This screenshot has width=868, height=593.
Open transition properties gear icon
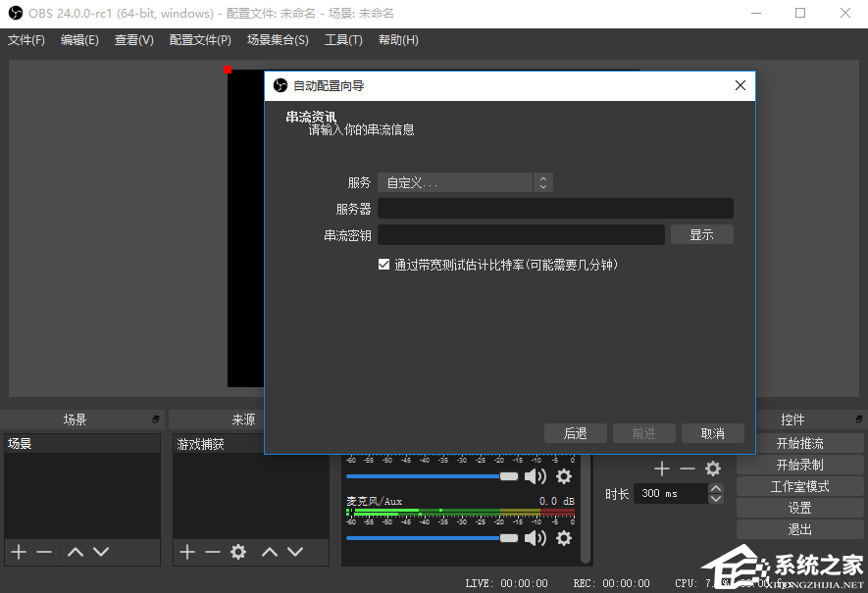pyautogui.click(x=713, y=469)
